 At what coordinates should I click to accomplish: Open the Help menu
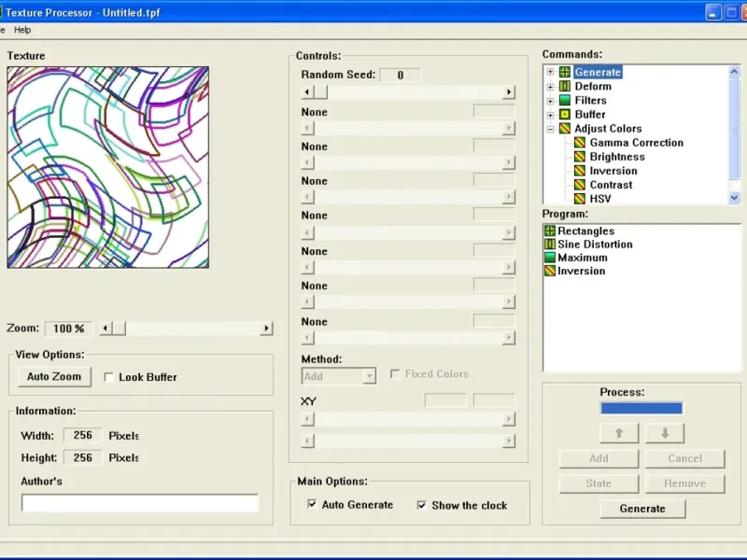pyautogui.click(x=22, y=30)
